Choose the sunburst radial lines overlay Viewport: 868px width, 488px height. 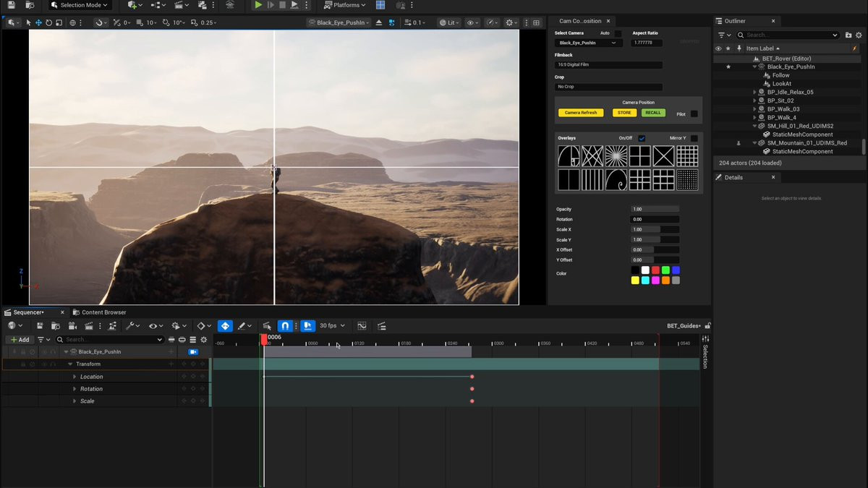pyautogui.click(x=616, y=156)
